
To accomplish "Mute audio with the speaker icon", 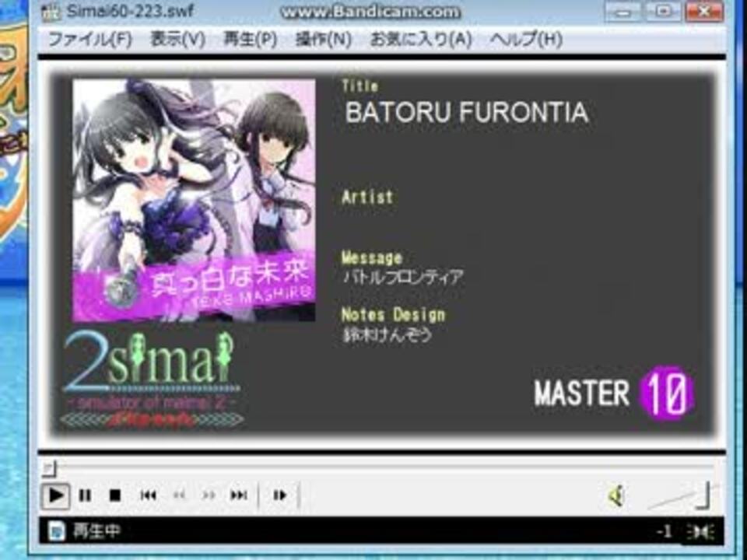I will [616, 495].
